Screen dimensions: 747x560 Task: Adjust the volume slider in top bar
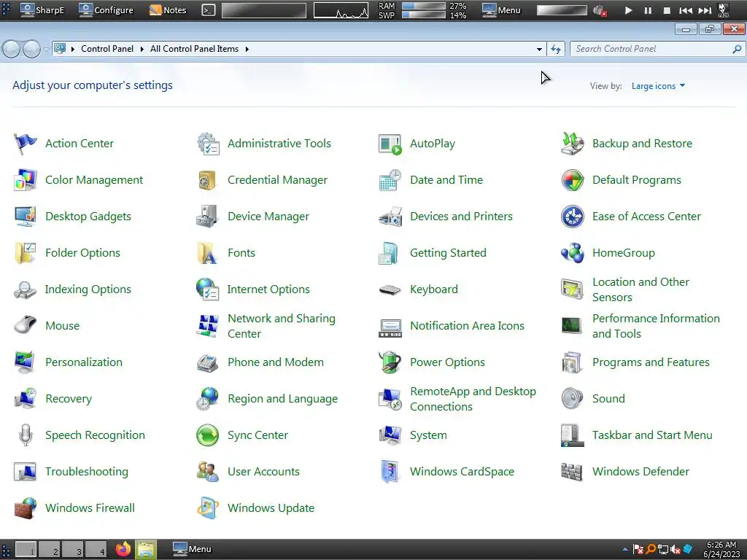[562, 10]
